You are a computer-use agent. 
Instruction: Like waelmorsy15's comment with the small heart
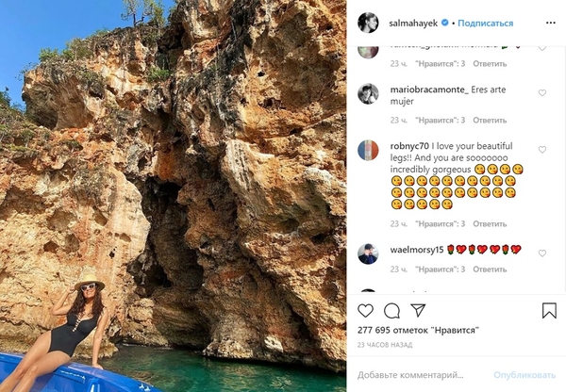(542, 253)
